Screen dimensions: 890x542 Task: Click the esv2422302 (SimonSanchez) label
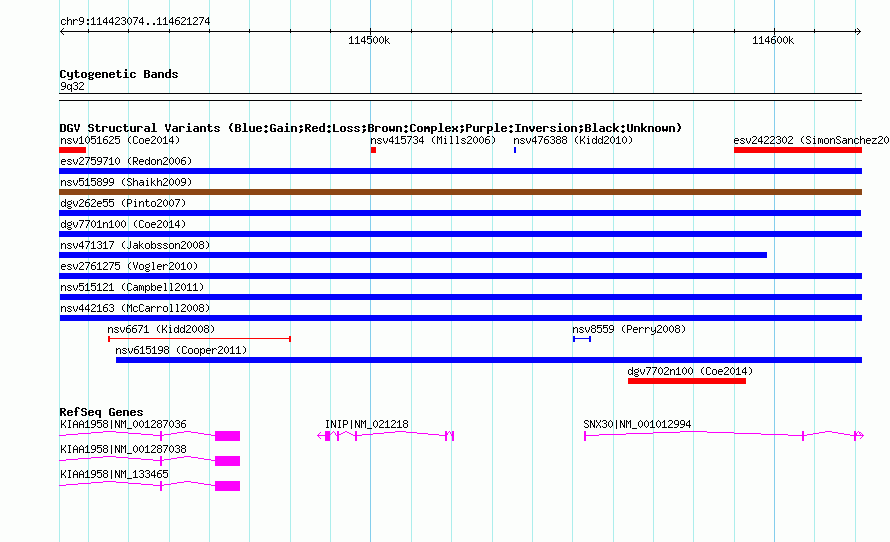pyautogui.click(x=811, y=140)
